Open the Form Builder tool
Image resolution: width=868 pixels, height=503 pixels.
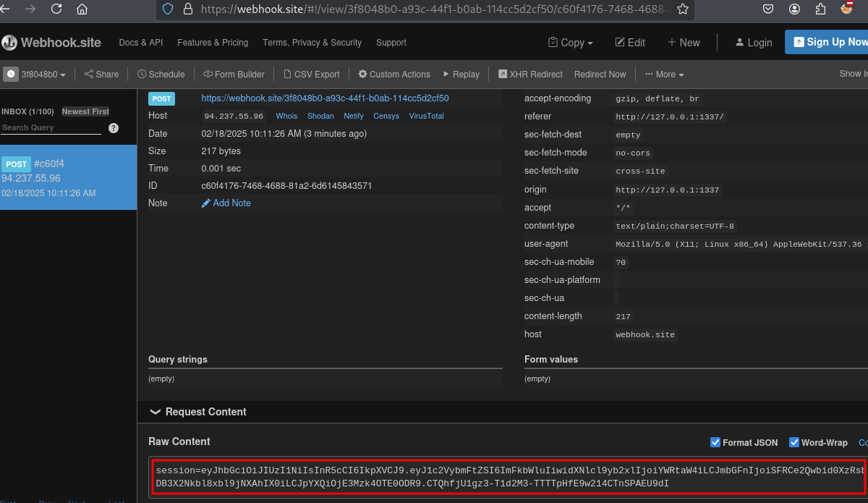click(x=234, y=74)
